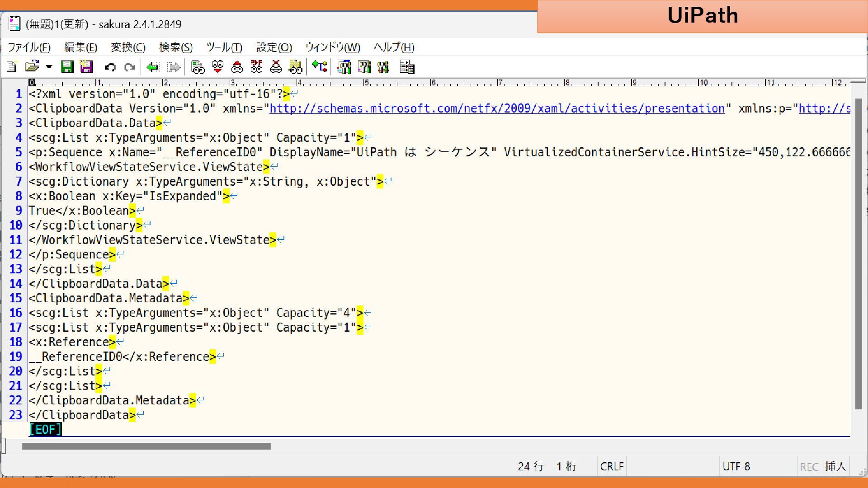
Task: Click CRLF line ending indicator
Action: (612, 466)
